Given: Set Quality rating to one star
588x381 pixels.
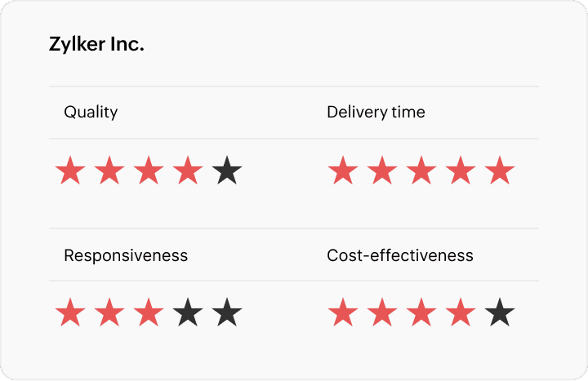Looking at the screenshot, I should click(70, 172).
